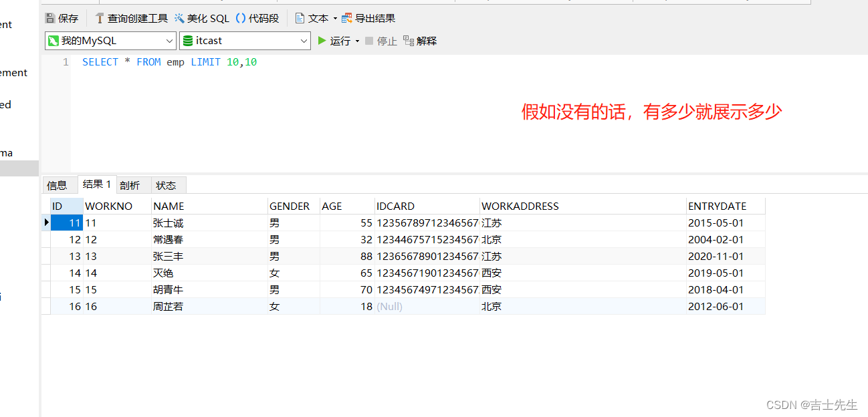Click entry date 2020-11-01
The height and width of the screenshot is (417, 868).
pyautogui.click(x=726, y=256)
